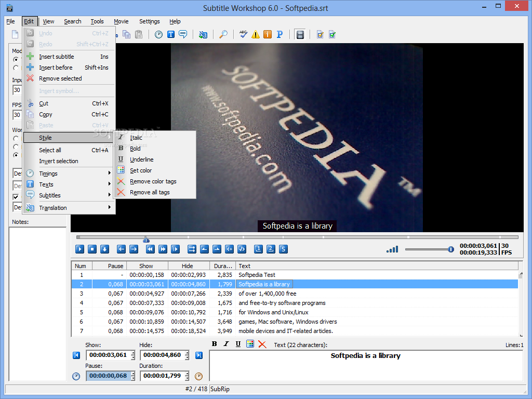
Task: Click the mark point '1' button
Action: (x=258, y=249)
